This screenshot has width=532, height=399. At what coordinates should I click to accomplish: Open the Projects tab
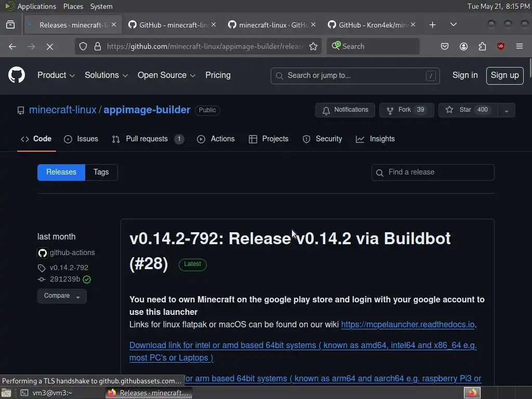[x=269, y=139]
